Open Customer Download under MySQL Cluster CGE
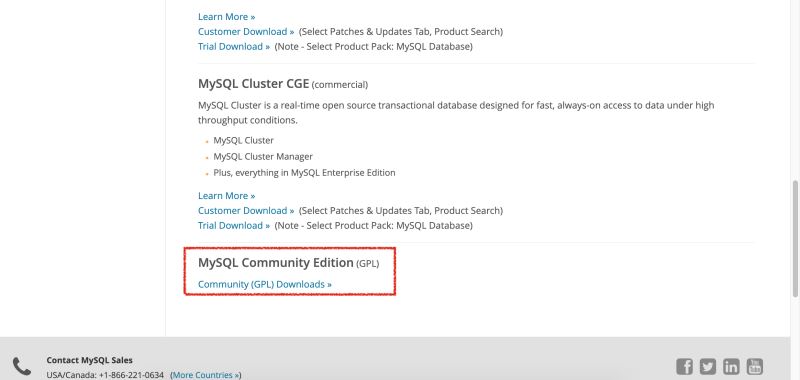Screen dimensions: 800x380 pos(246,211)
